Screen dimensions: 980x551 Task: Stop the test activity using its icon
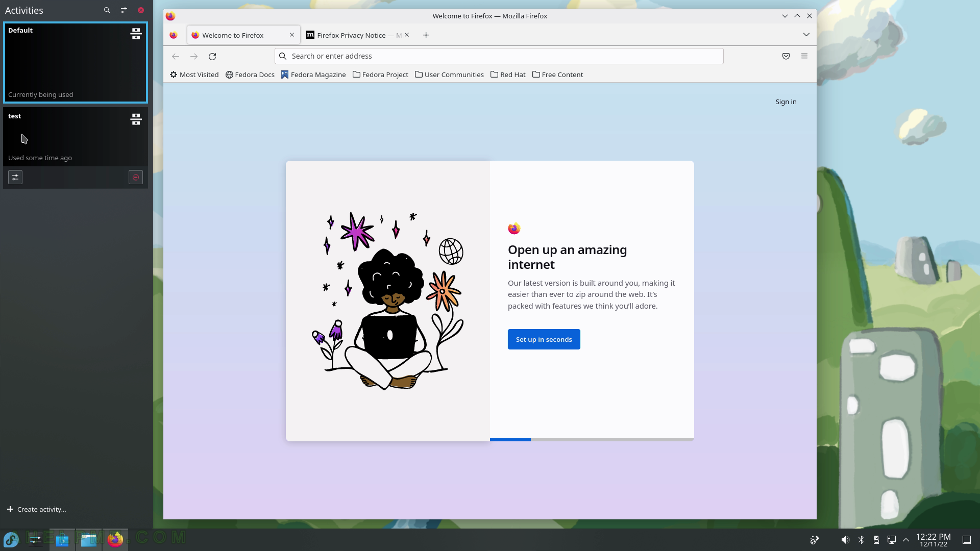tap(136, 119)
